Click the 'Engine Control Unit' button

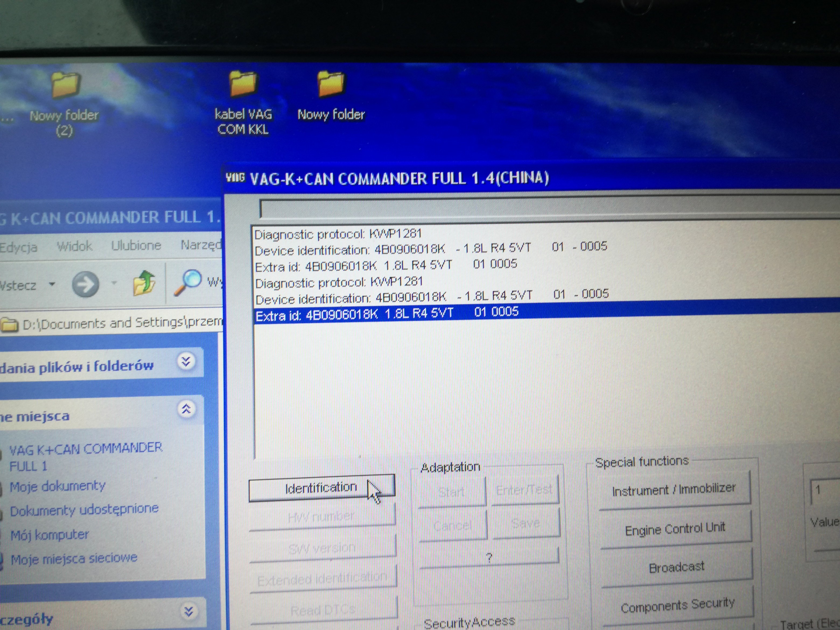pyautogui.click(x=675, y=529)
